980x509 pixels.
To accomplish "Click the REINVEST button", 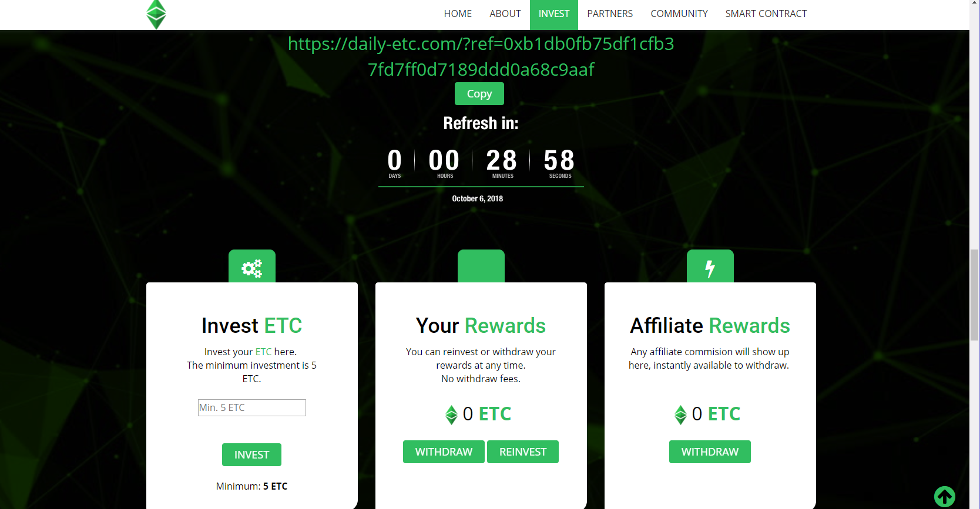I will click(523, 452).
